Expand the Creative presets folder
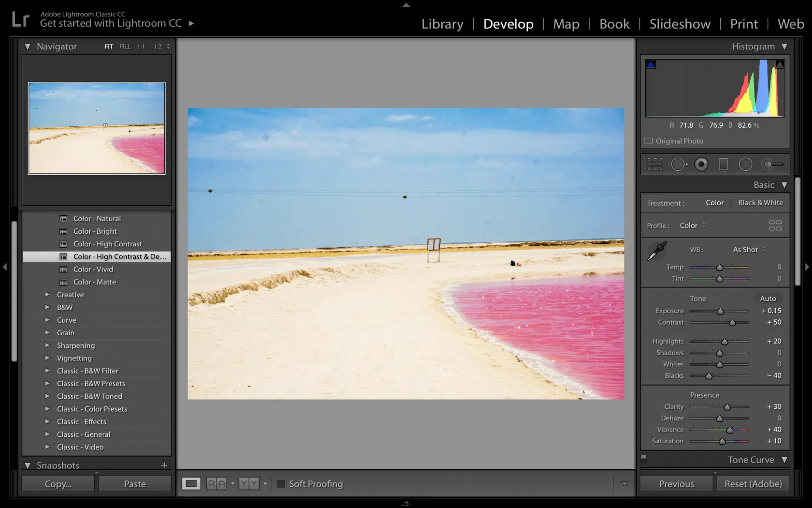Screen dimensions: 812x508 point(47,295)
